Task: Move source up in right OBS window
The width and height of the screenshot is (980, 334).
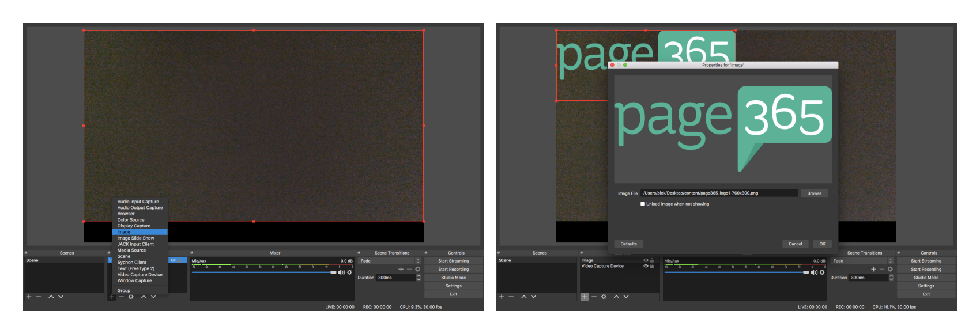Action: (x=616, y=297)
